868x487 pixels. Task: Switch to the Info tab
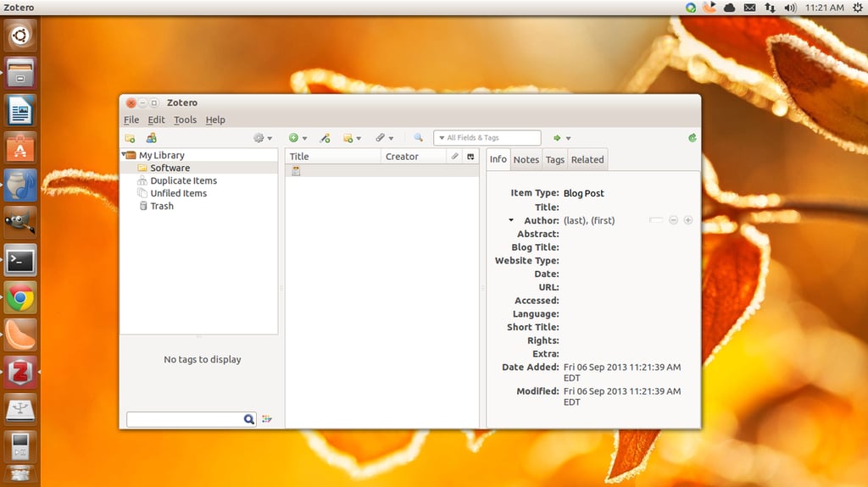[498, 159]
